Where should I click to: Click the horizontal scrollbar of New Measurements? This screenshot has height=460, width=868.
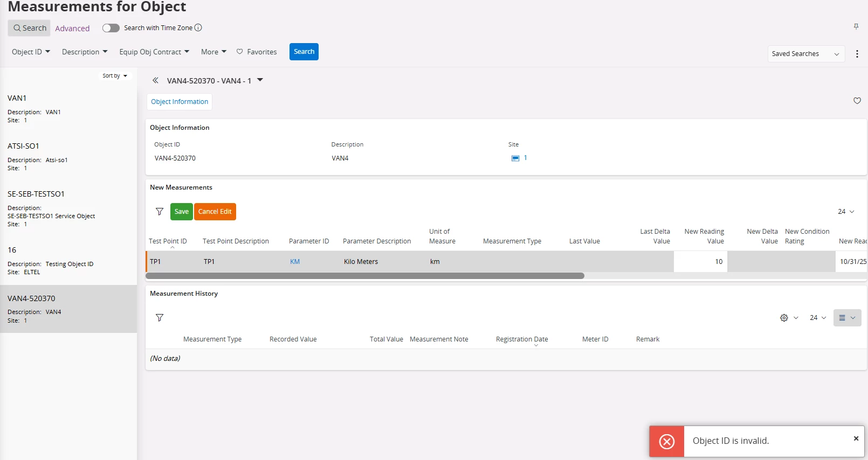click(365, 276)
